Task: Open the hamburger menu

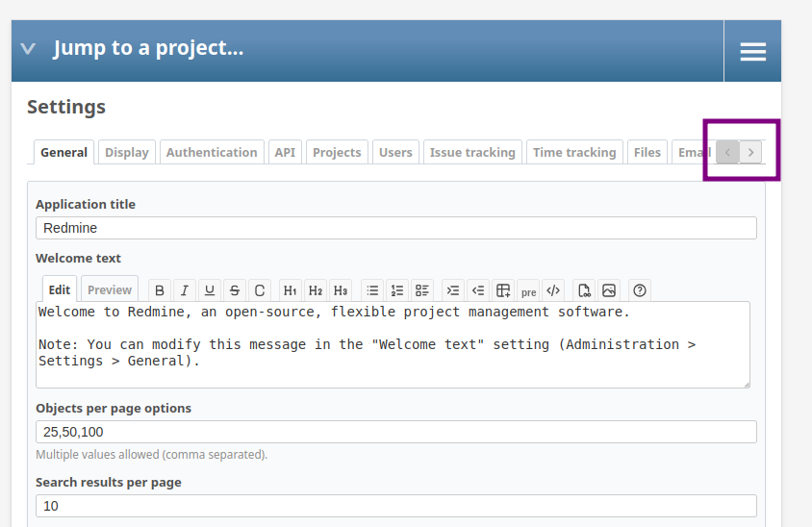Action: (752, 51)
